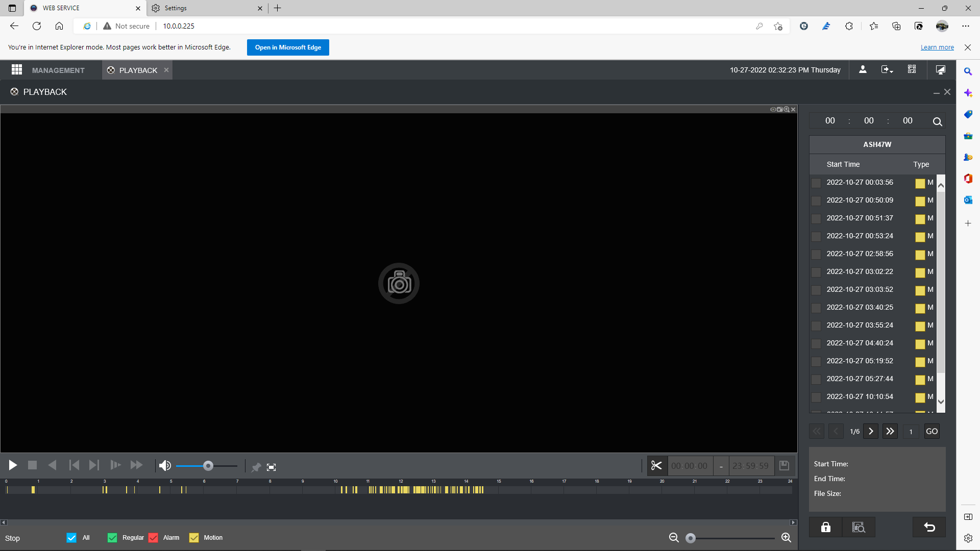
Task: Go to next page of file list
Action: click(x=871, y=432)
